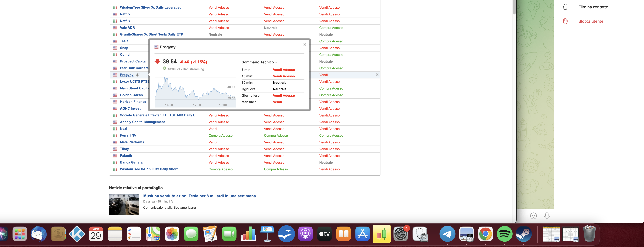This screenshot has height=247, width=644.
Task: Read Musk ha venduto azioni Tesla headline
Action: click(x=199, y=196)
